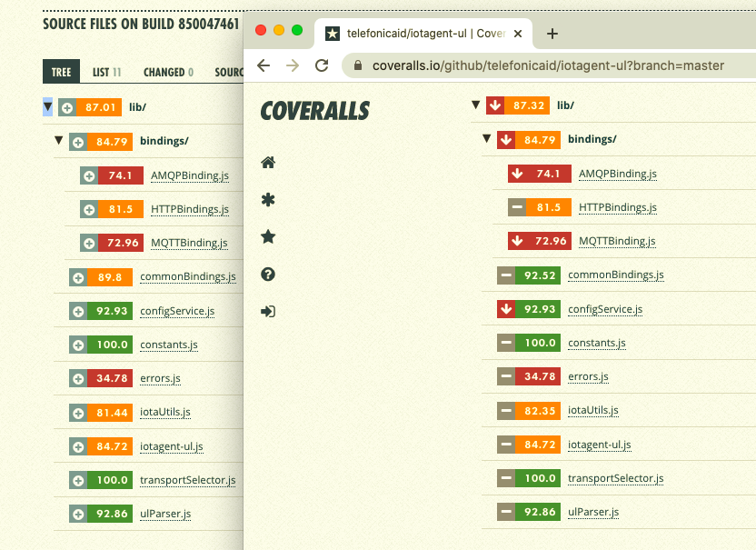
Task: Open transportSelector.js link in front window
Action: pos(616,478)
